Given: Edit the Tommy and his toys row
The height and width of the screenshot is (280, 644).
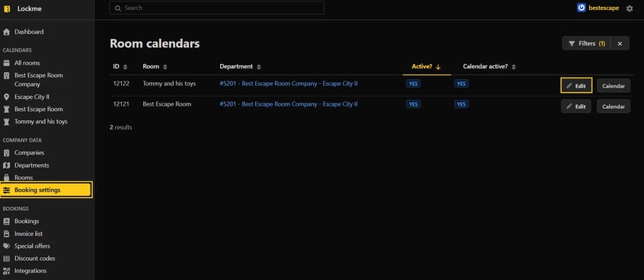Looking at the screenshot, I should click(576, 86).
